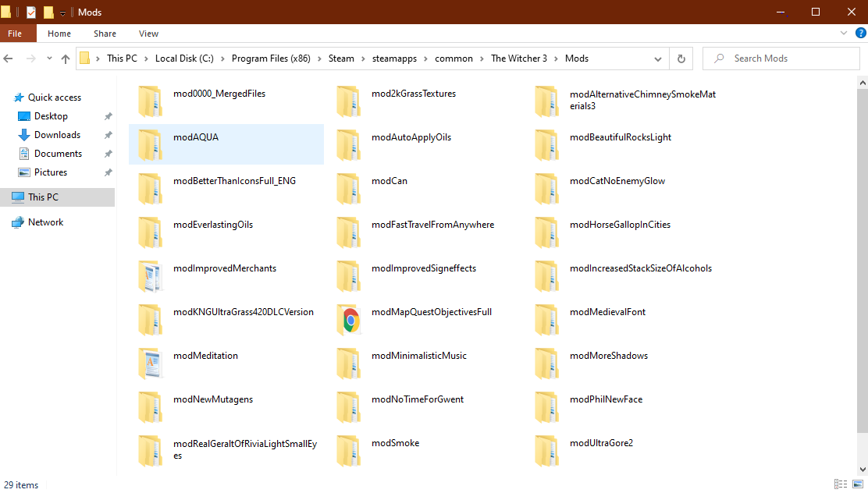Select the modCatNoEnemyGlow folder icon
Image resolution: width=868 pixels, height=493 pixels.
[546, 189]
